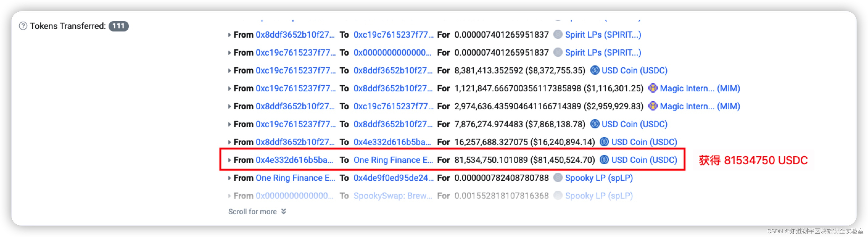This screenshot has width=868, height=237.
Task: Click the help icon beside Tokens Transferred
Action: (23, 26)
